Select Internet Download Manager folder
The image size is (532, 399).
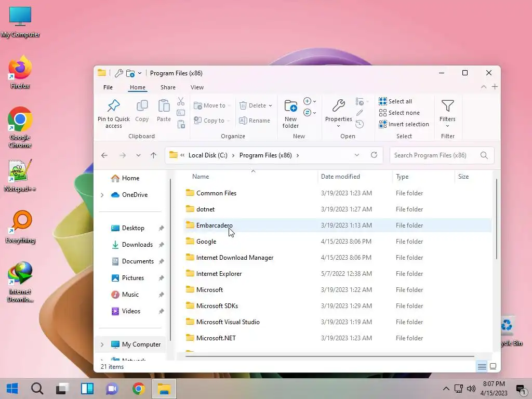click(x=337, y=258)
